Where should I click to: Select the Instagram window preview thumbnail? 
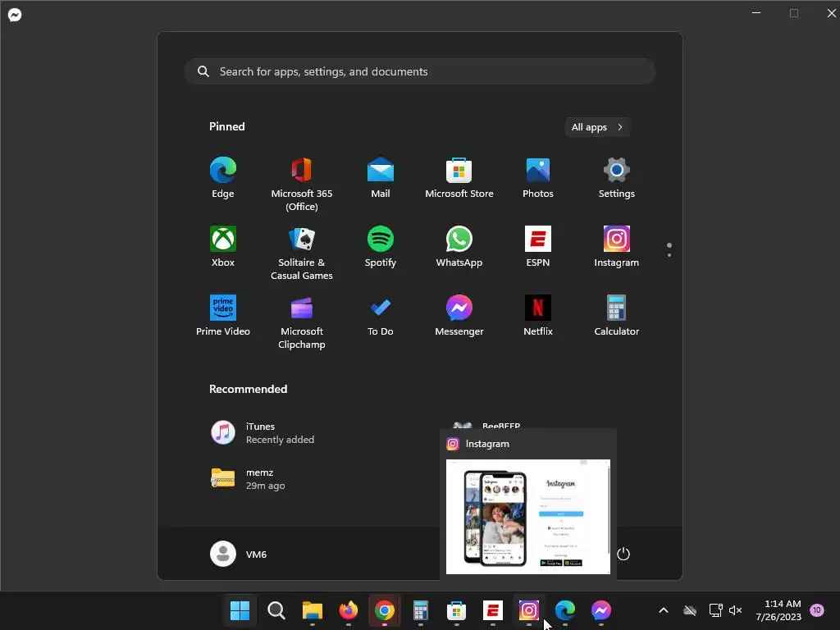coord(528,517)
